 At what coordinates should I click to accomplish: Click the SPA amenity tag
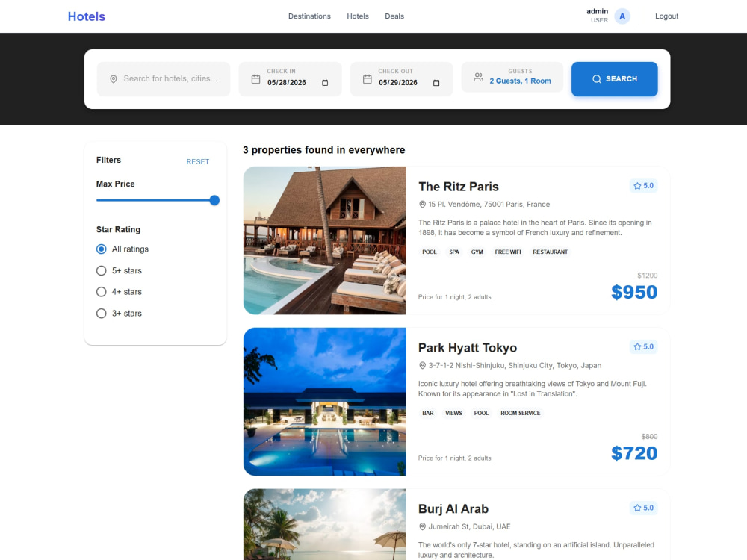pyautogui.click(x=454, y=252)
